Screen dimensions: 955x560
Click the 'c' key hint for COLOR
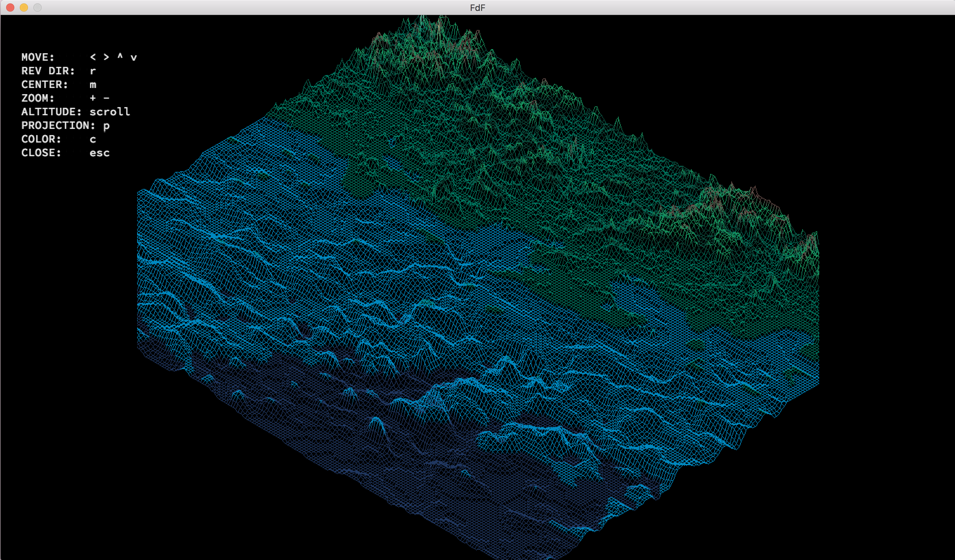pos(93,139)
